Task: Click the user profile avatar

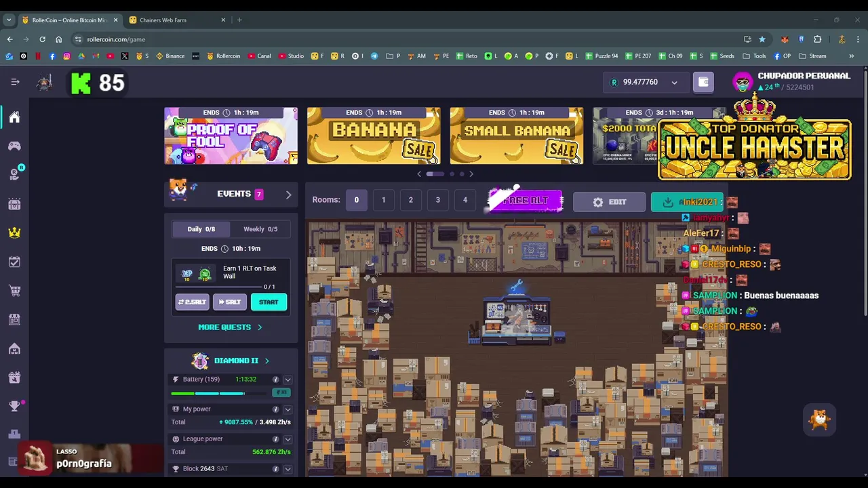Action: (743, 82)
